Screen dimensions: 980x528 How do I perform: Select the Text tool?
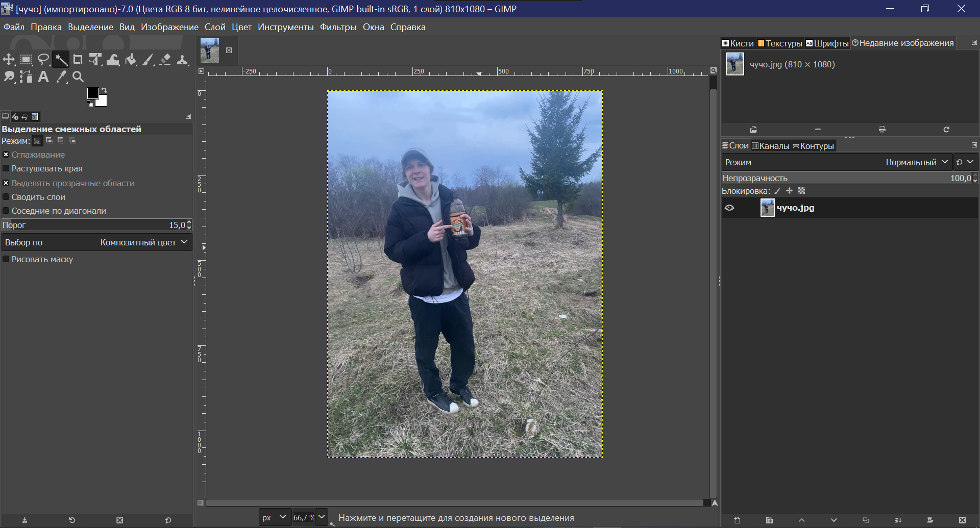point(43,77)
